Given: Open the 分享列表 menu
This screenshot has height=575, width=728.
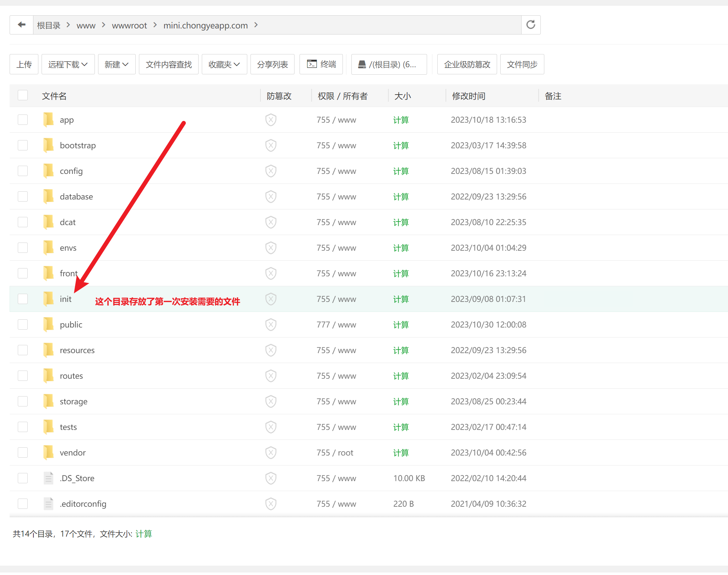Looking at the screenshot, I should tap(272, 64).
